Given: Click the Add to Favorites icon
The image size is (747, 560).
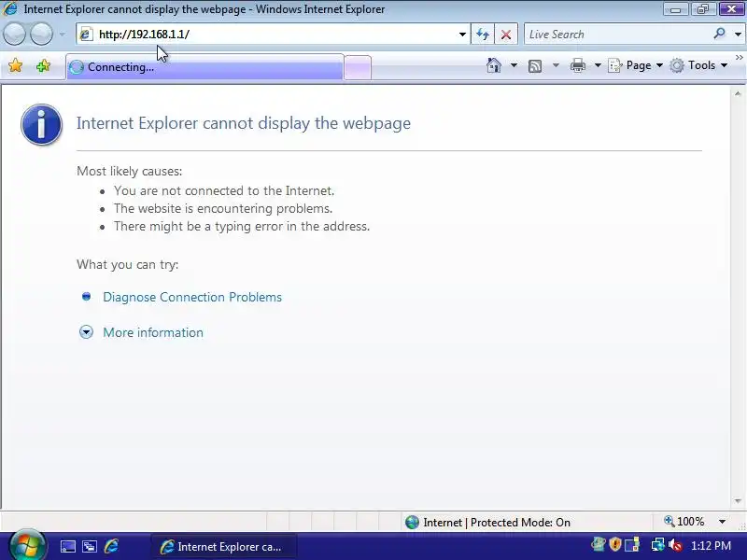Looking at the screenshot, I should click(43, 65).
